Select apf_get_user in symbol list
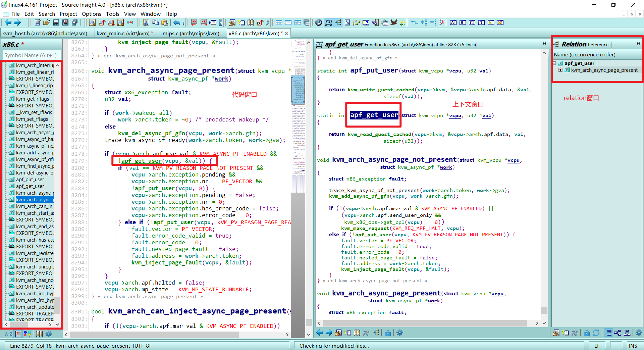 click(x=30, y=186)
